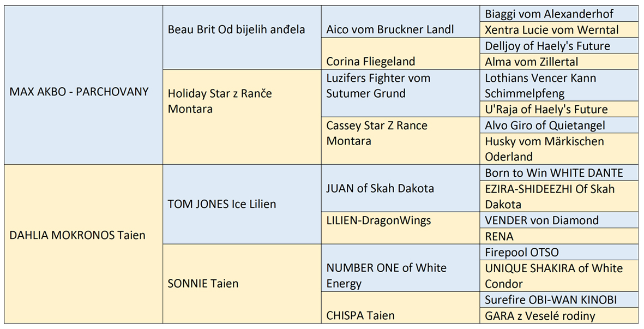Select the Corina Fliegeland cell
This screenshot has height=329, width=644.
400,53
